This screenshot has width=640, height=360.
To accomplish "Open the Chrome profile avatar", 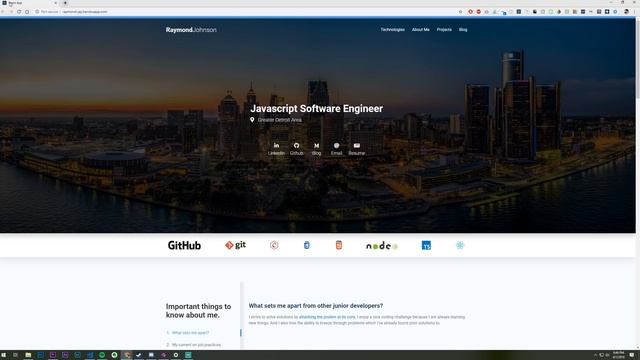I will click(627, 12).
